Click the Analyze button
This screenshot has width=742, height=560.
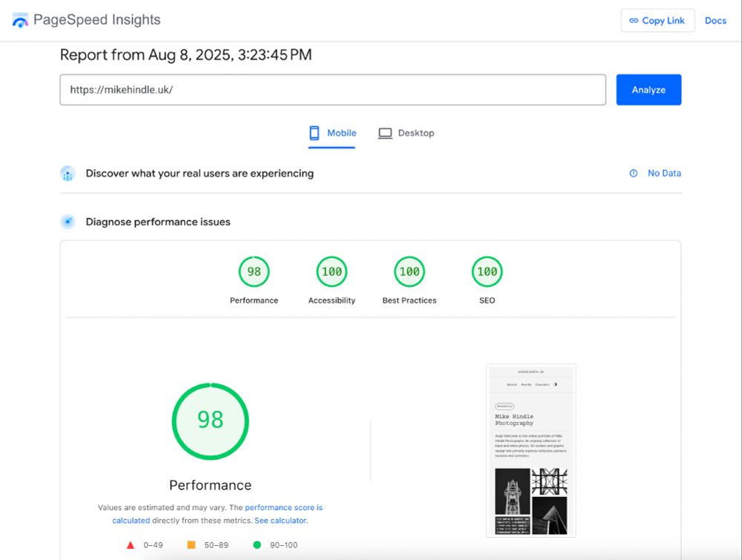pyautogui.click(x=649, y=90)
